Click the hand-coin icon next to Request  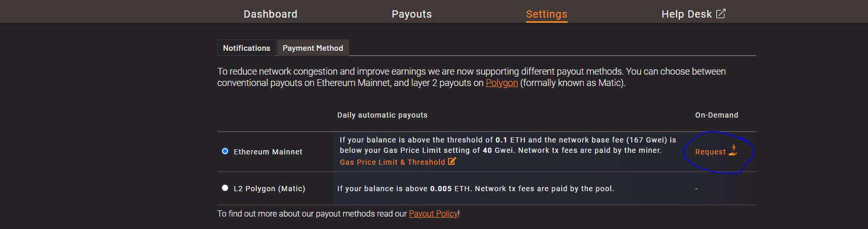pos(733,151)
